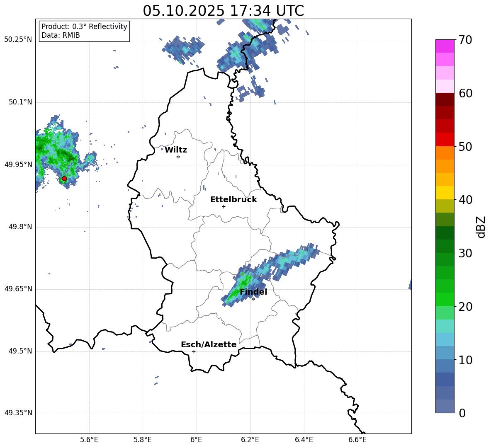Click the dark maroon colorbar segment
491x448 pixels.
pyautogui.click(x=445, y=100)
